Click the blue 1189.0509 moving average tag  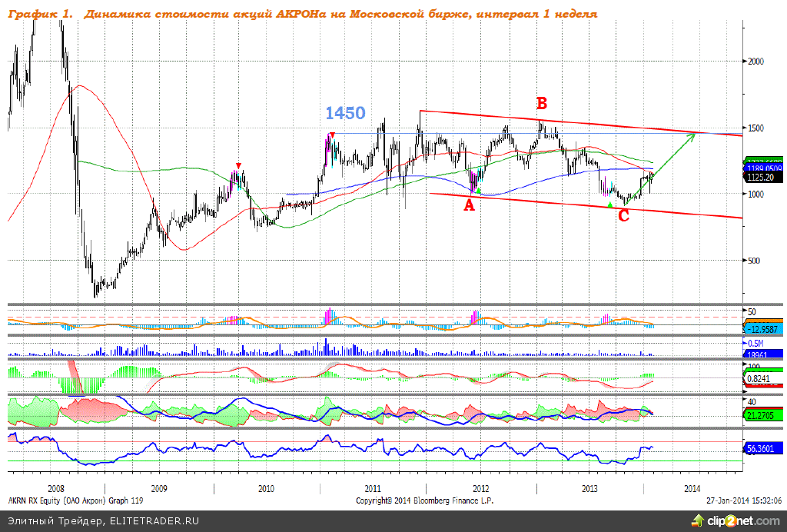click(x=763, y=168)
